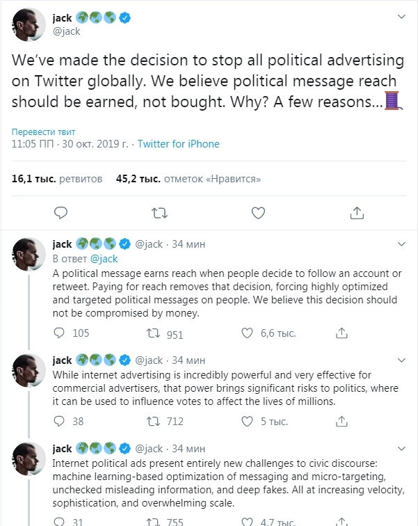View the 16,1 тыс. ретвитов list
420x526 pixels.
[57, 179]
